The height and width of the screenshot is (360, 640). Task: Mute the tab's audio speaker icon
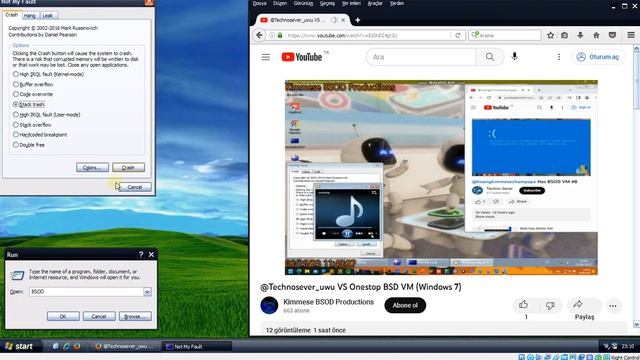point(334,20)
